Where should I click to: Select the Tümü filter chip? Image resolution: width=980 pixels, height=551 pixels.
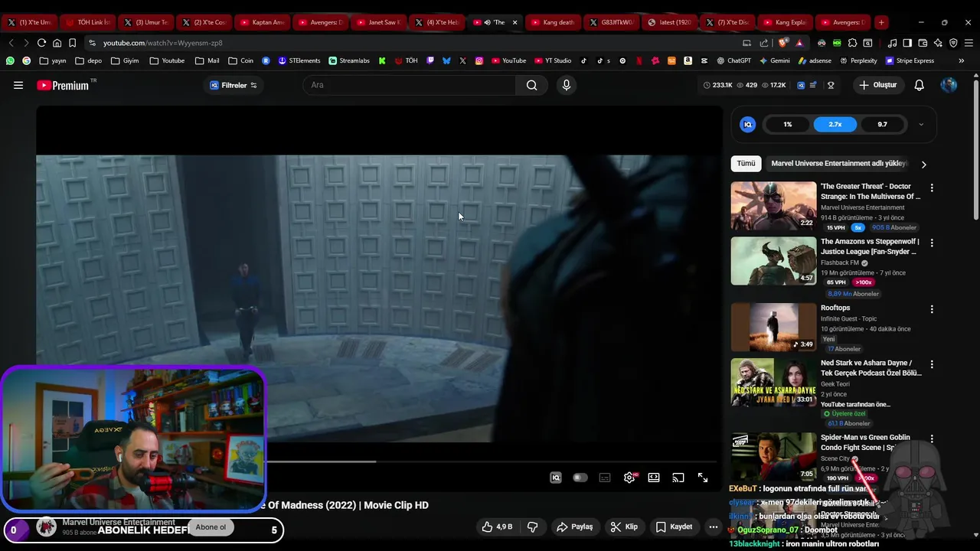coord(746,164)
